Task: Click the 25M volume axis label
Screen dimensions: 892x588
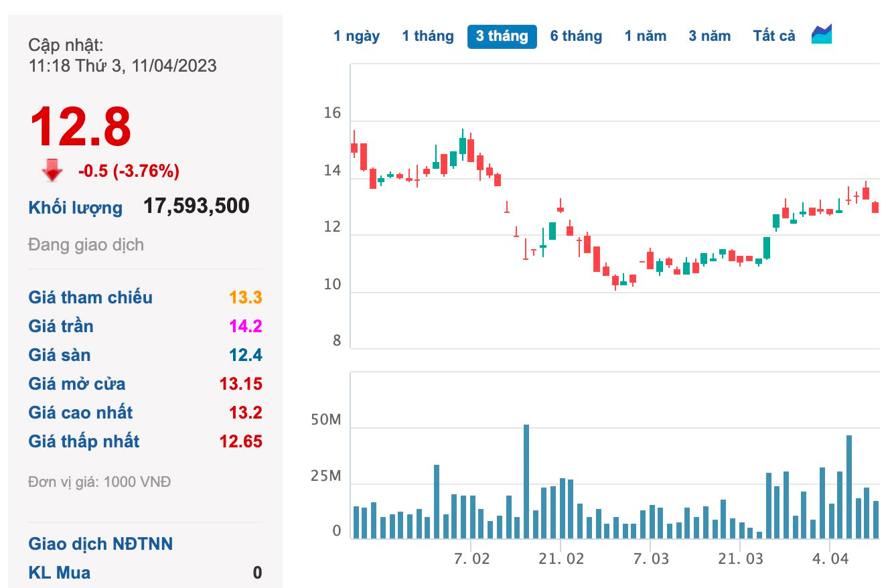Action: 326,477
